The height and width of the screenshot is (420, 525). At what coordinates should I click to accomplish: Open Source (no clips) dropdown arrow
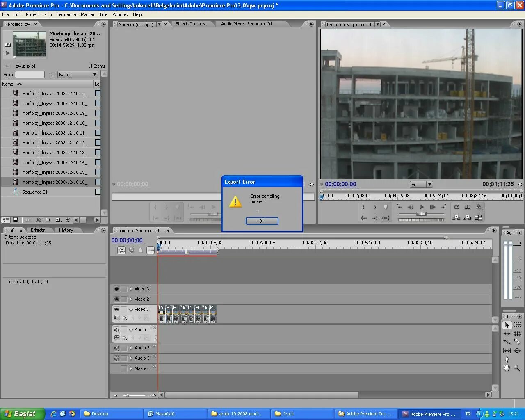click(x=159, y=25)
